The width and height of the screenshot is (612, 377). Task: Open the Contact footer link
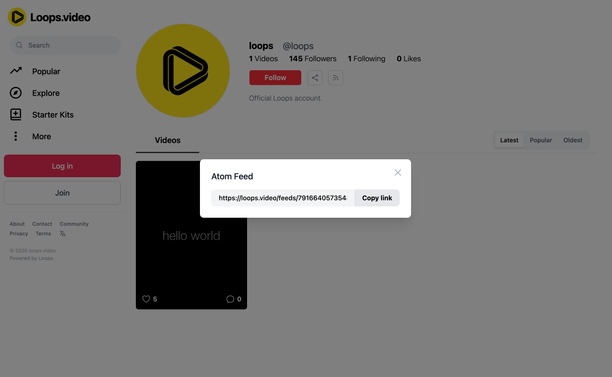click(x=42, y=224)
